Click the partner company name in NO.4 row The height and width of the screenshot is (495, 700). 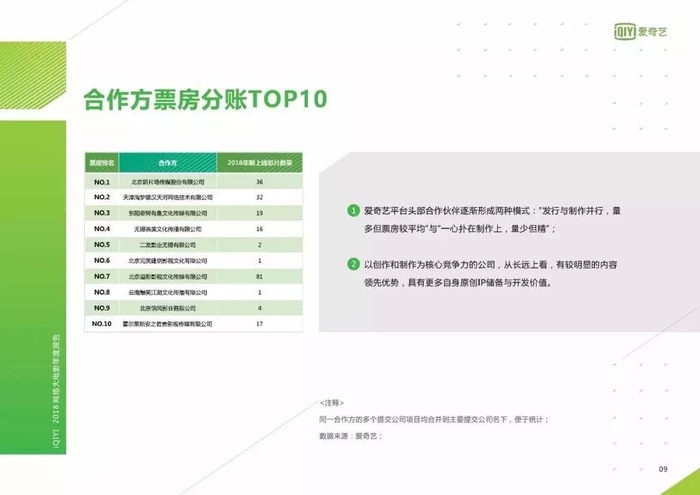168,229
